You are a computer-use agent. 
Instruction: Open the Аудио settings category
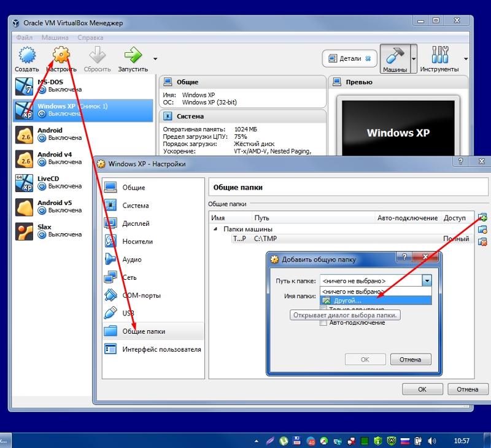point(153,259)
